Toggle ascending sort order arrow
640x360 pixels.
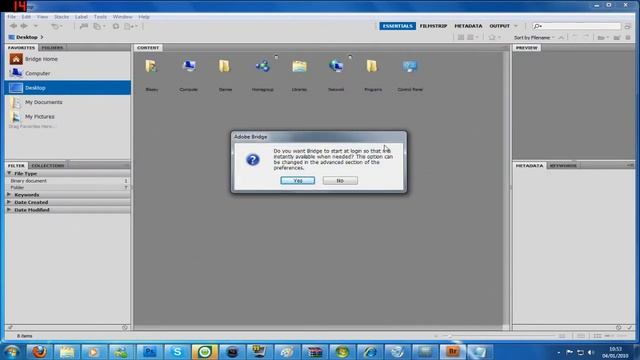point(561,38)
